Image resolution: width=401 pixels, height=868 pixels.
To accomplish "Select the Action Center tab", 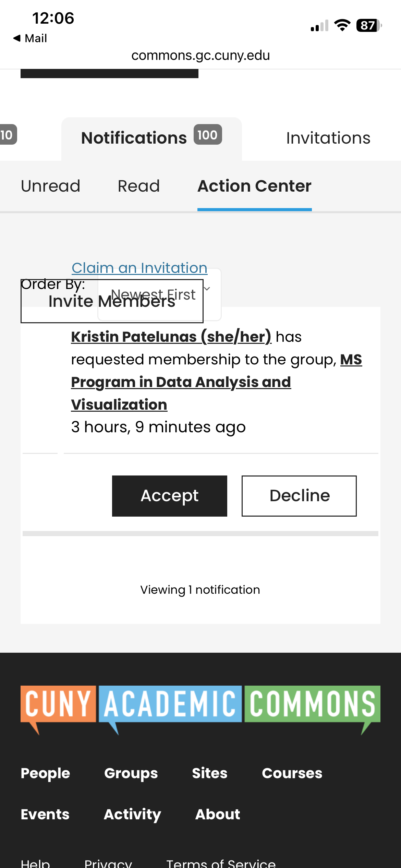I will tap(254, 186).
